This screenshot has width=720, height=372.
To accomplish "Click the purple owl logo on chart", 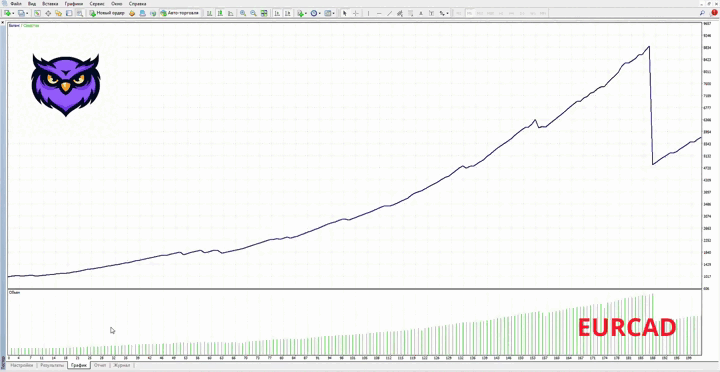I will [66, 85].
